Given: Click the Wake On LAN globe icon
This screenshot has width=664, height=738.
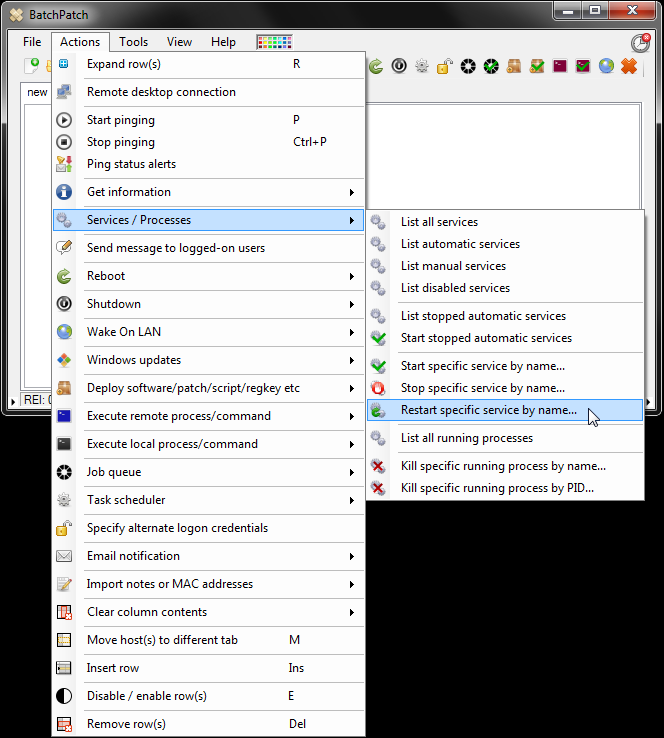Looking at the screenshot, I should 64,332.
